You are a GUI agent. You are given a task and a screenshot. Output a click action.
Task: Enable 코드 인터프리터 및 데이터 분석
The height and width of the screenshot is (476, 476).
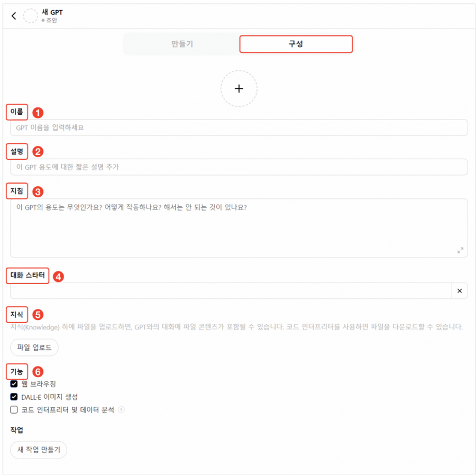click(14, 410)
